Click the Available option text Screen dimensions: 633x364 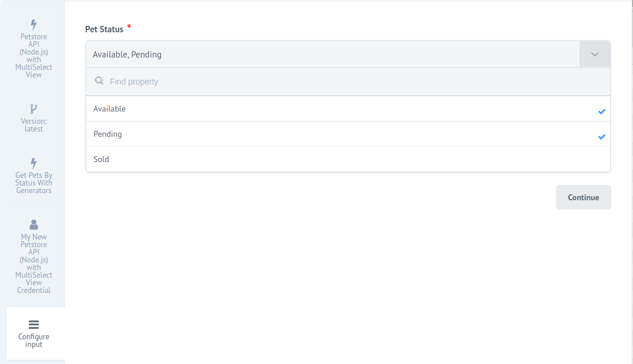(109, 109)
